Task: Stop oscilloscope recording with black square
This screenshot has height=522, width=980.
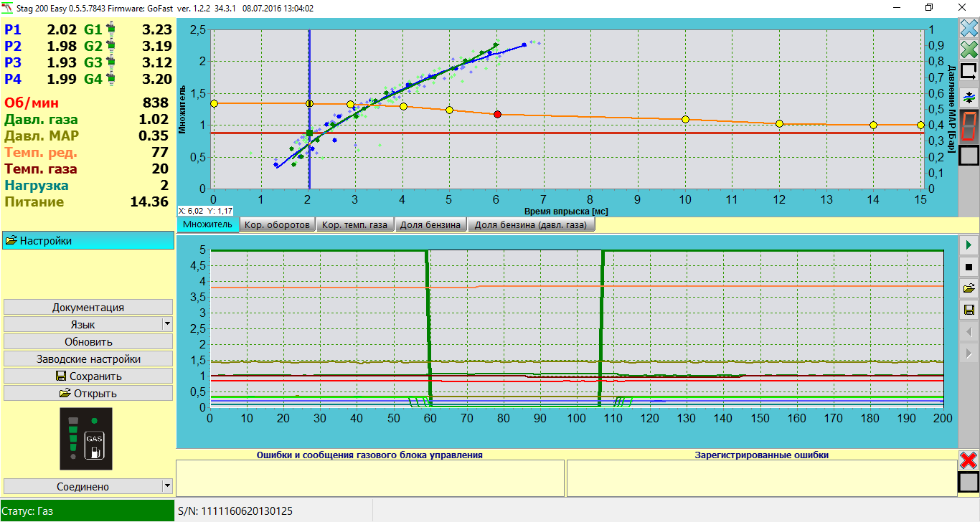Action: [969, 267]
